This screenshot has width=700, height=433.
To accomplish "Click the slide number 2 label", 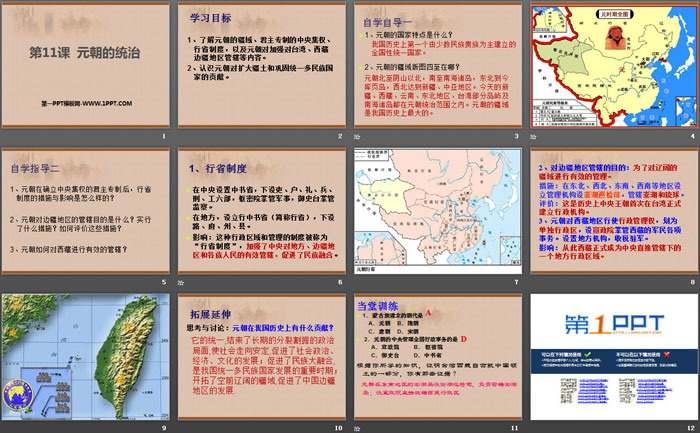I will (340, 136).
